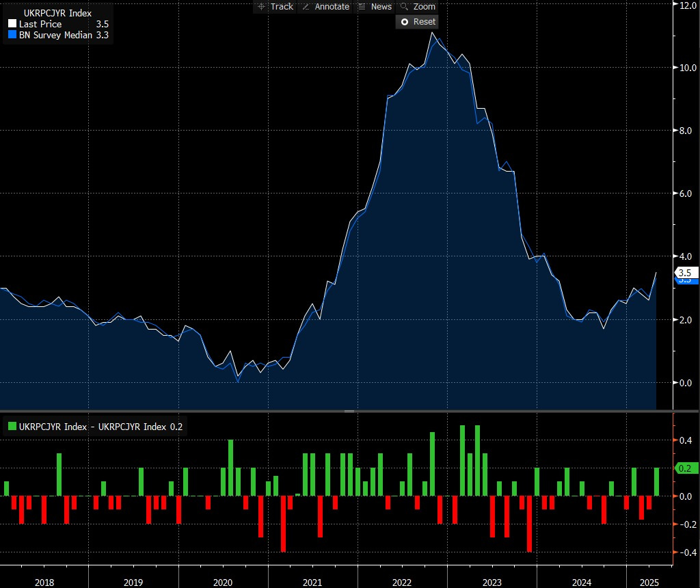
Task: Click the -0.2 label on lower panel axis
Action: coord(688,524)
